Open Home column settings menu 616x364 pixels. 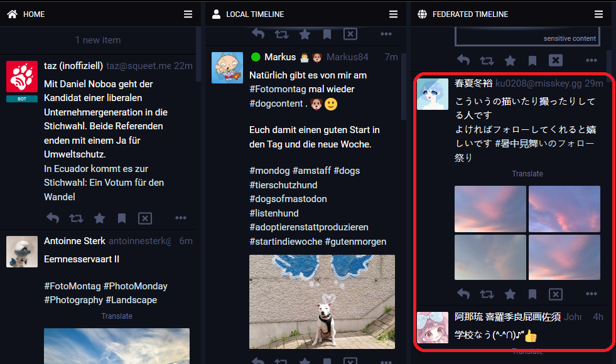click(x=188, y=14)
